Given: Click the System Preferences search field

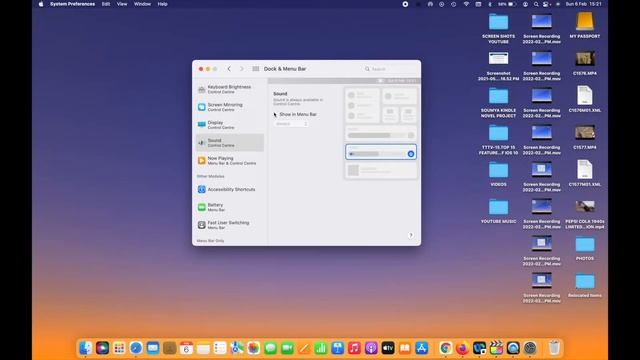Looking at the screenshot, I should coord(390,69).
